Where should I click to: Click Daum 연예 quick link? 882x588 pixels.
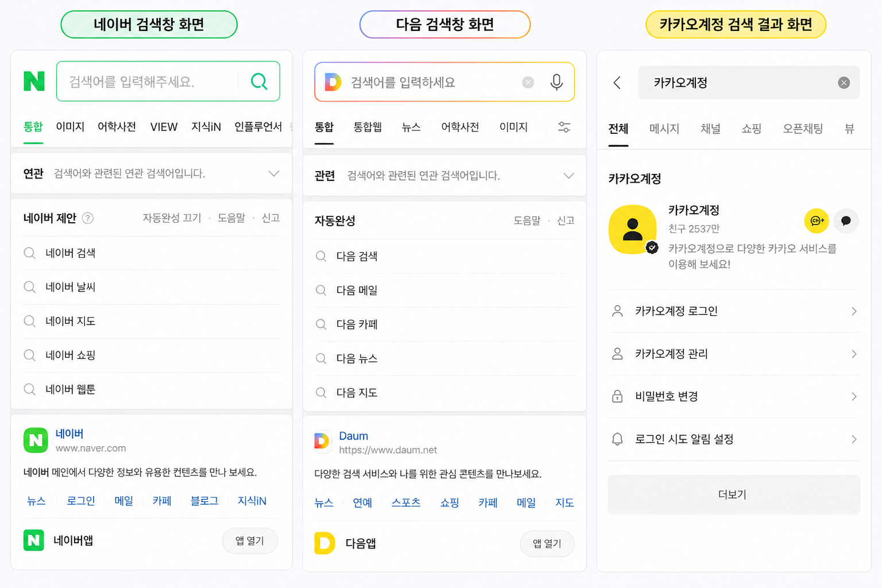(362, 502)
